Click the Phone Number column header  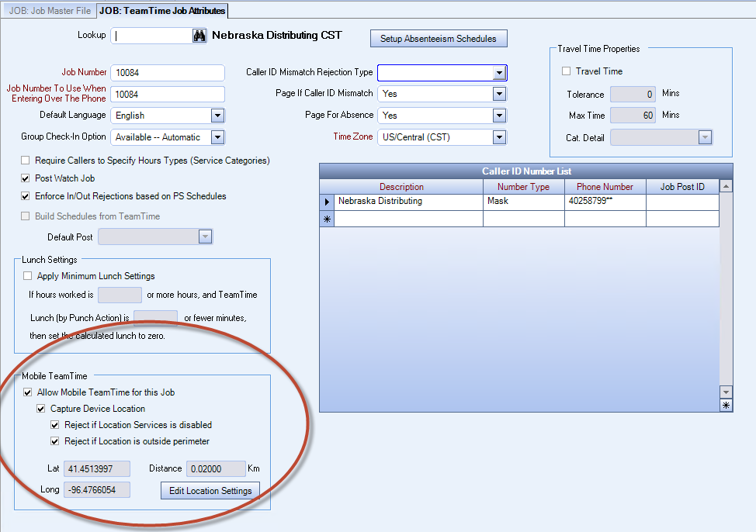pos(605,187)
